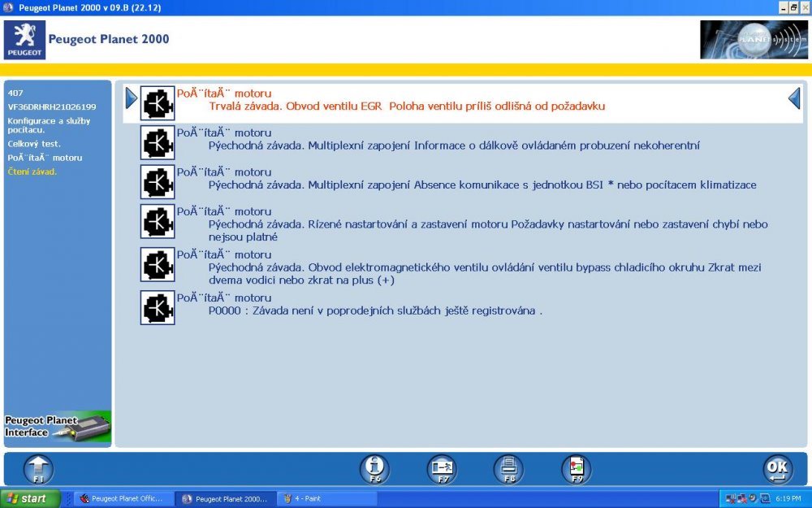Select 'Čtení závad.' in sidebar
Screen dimensions: 812x508
(x=32, y=172)
